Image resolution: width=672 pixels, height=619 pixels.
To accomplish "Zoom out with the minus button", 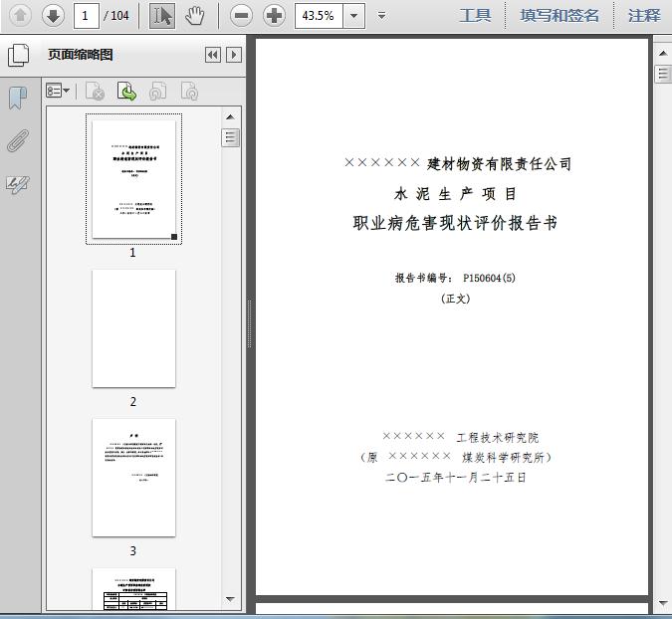I will (x=241, y=16).
